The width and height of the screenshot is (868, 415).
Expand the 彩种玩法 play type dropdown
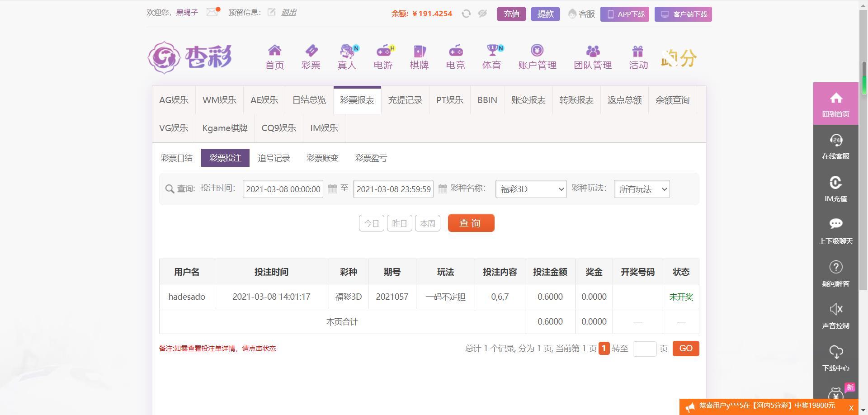pos(642,189)
